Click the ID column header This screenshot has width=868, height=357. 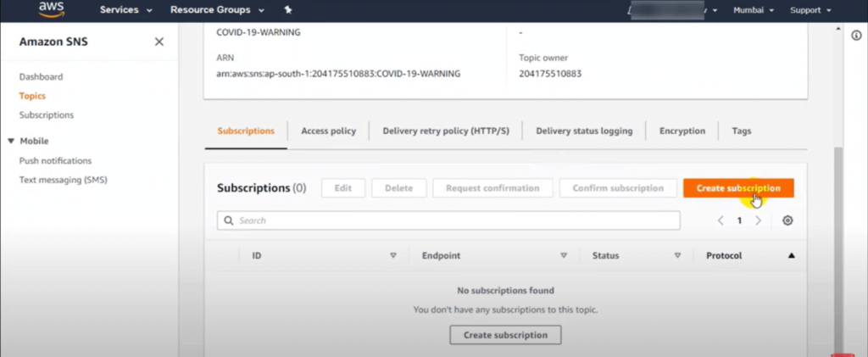pyautogui.click(x=257, y=256)
